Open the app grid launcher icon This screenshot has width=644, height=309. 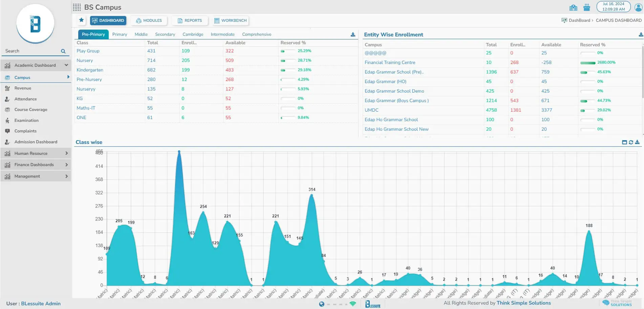tap(77, 7)
